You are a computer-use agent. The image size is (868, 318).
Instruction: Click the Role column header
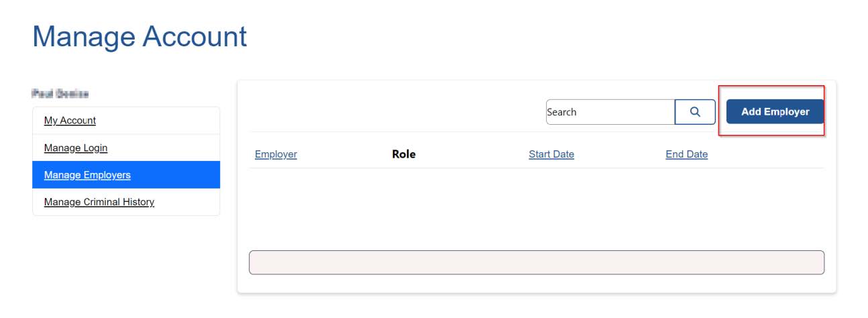pos(404,154)
